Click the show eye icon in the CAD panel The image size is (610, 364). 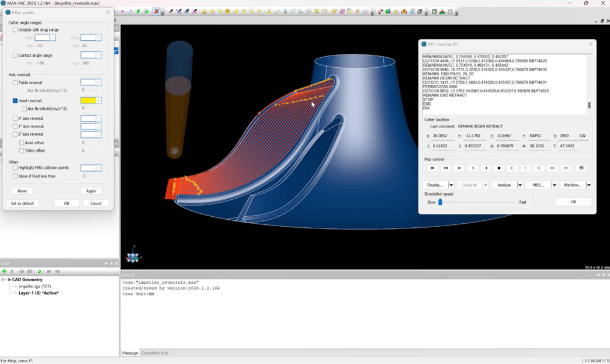[x=22, y=272]
